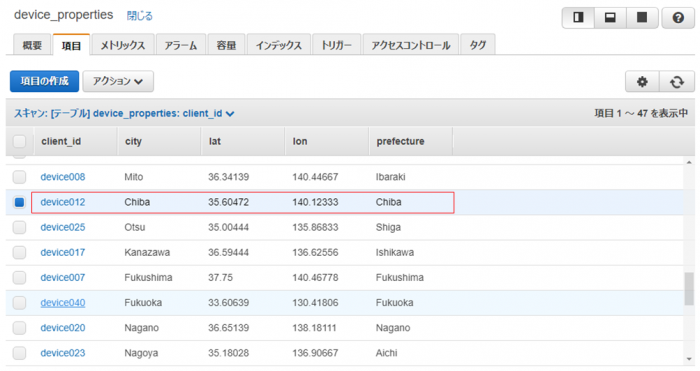The image size is (700, 371).
Task: Select the bottom panel layout icon
Action: 610,18
